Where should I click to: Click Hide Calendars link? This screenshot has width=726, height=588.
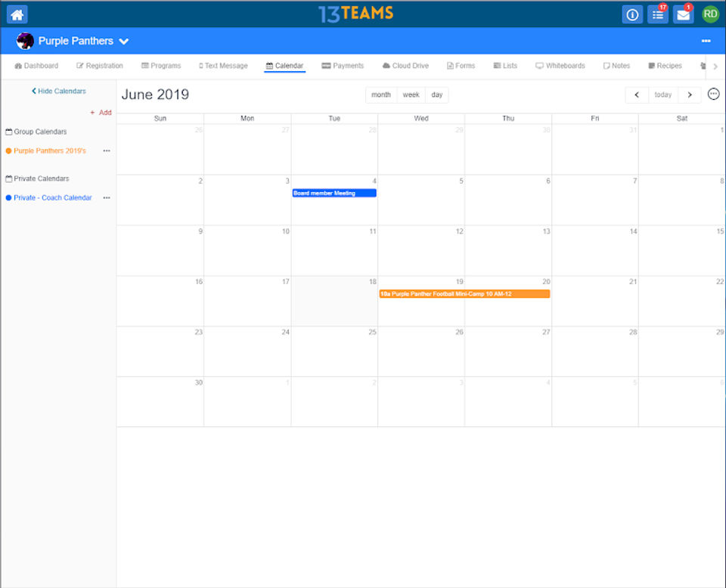tap(59, 91)
